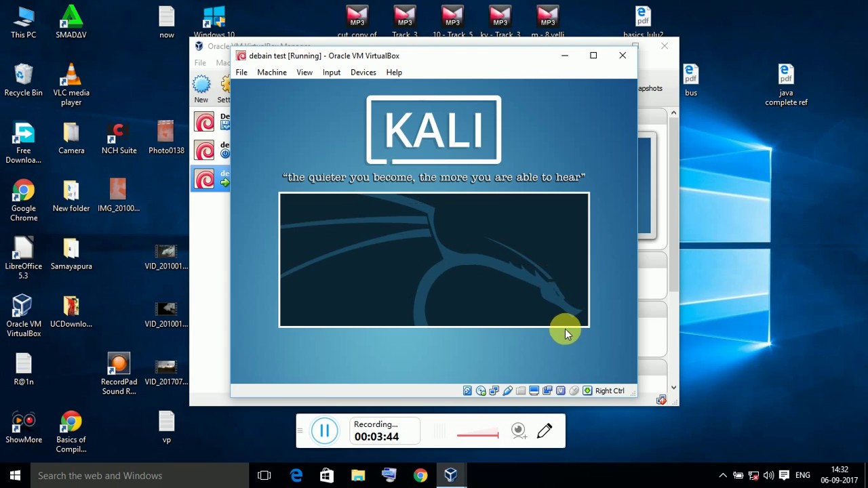
Task: Select NCH Suite desktop icon
Action: tap(119, 138)
